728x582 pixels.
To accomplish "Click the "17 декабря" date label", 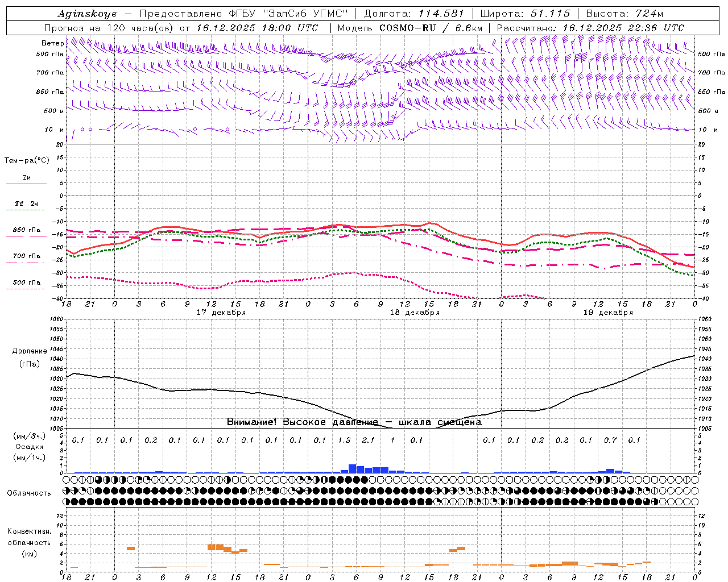I will pos(221,313).
